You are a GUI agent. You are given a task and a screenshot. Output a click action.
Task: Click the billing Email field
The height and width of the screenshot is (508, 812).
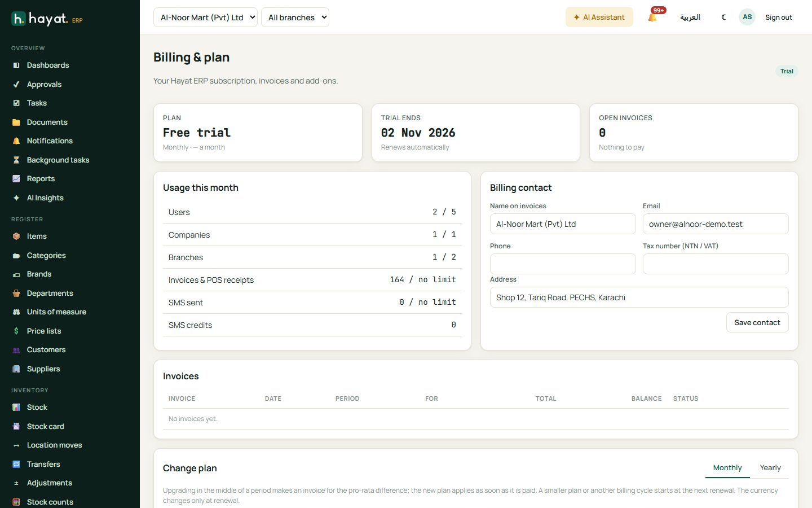click(716, 224)
